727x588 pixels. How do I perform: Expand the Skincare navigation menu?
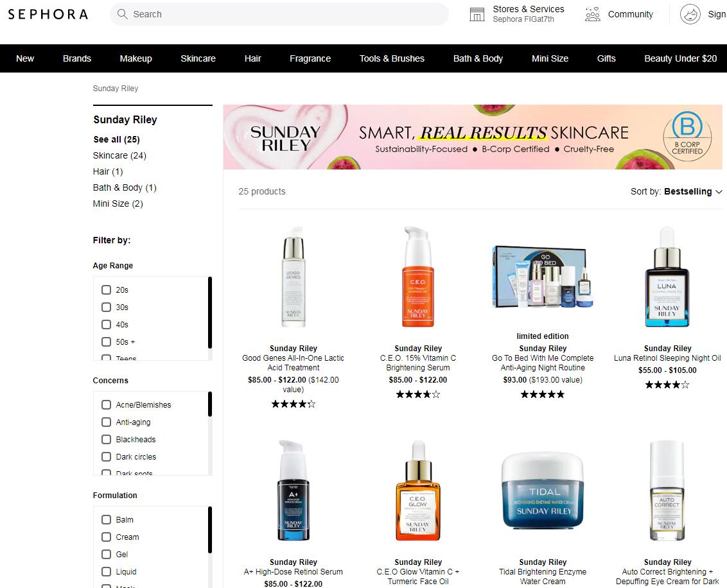click(x=198, y=58)
